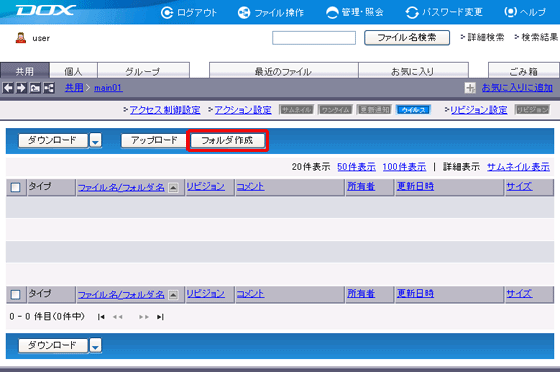Select all via header row checkbox
Screen dimensions: 560x372
[x=15, y=187]
